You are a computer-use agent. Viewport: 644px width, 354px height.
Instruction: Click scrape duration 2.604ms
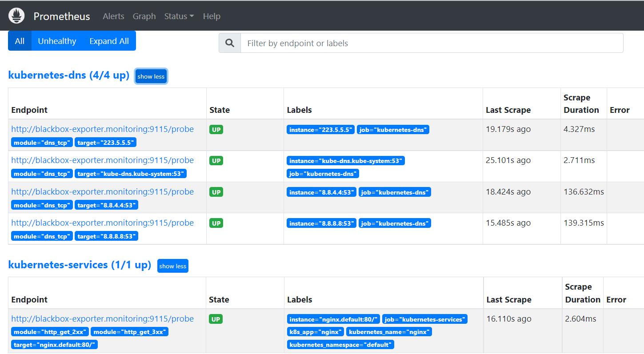tap(580, 319)
